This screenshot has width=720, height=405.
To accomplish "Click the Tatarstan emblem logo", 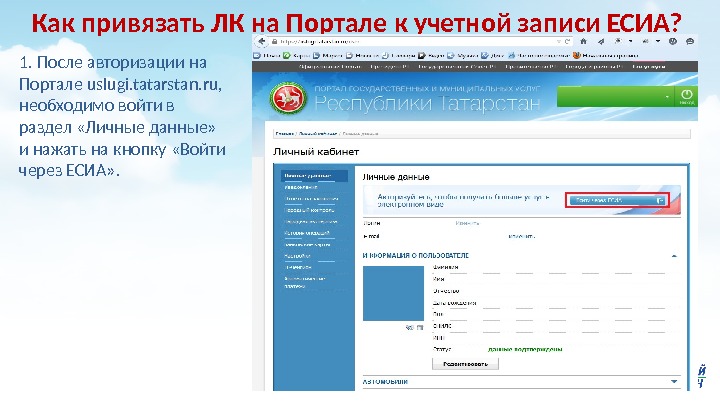I will pyautogui.click(x=288, y=98).
